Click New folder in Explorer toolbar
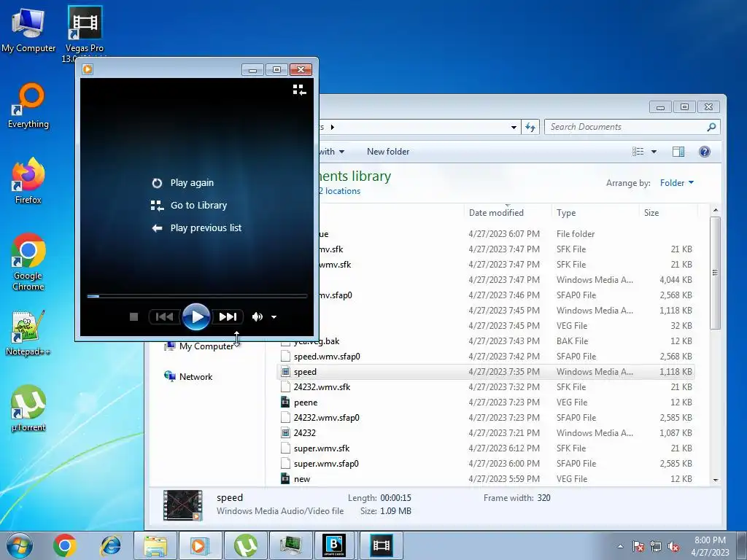 point(388,152)
